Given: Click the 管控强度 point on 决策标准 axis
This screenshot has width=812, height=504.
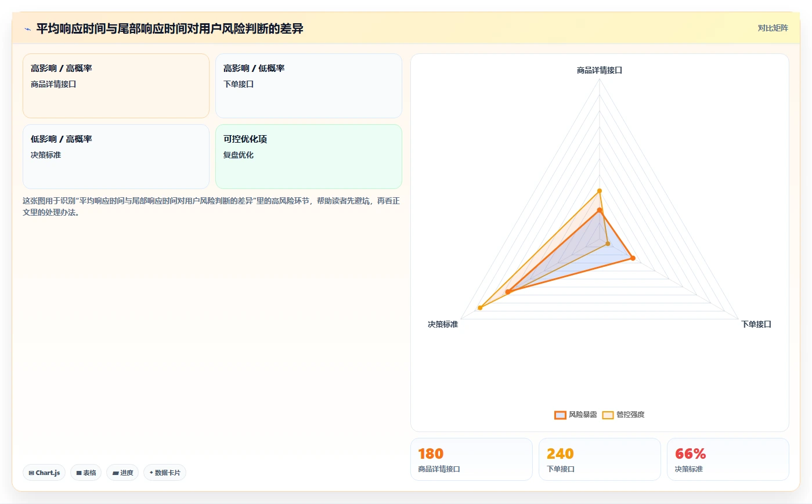Looking at the screenshot, I should tap(480, 307).
